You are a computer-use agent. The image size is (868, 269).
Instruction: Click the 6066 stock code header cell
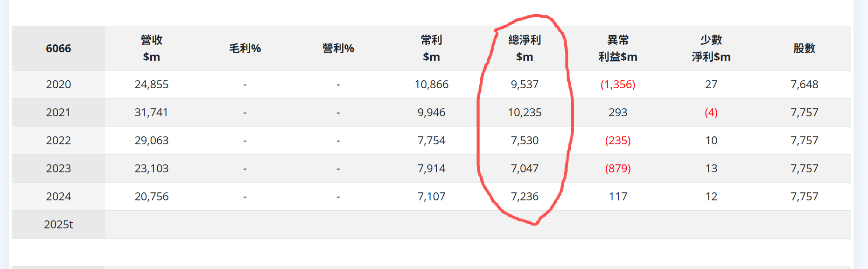click(58, 49)
